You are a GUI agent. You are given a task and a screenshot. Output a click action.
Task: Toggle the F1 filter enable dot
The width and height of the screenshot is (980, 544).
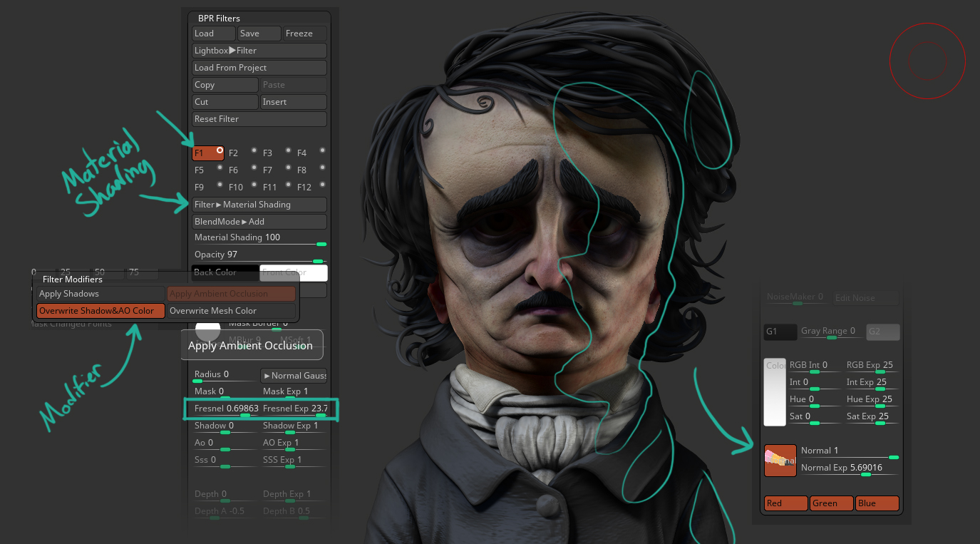pyautogui.click(x=220, y=150)
